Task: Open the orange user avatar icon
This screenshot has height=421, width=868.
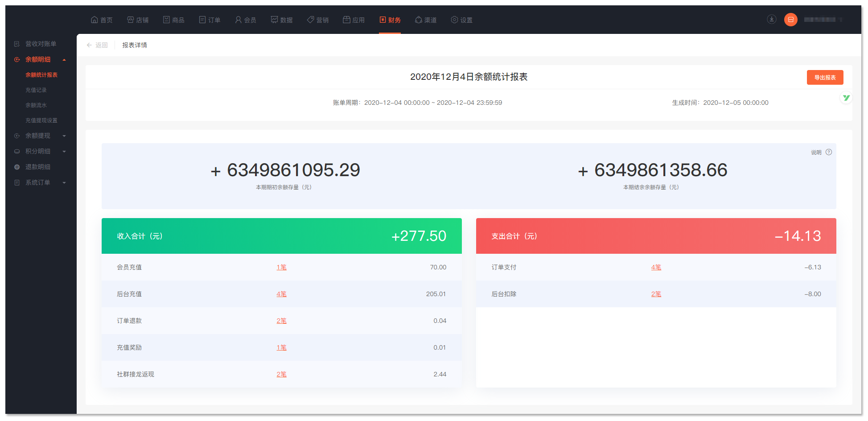Action: pyautogui.click(x=790, y=20)
